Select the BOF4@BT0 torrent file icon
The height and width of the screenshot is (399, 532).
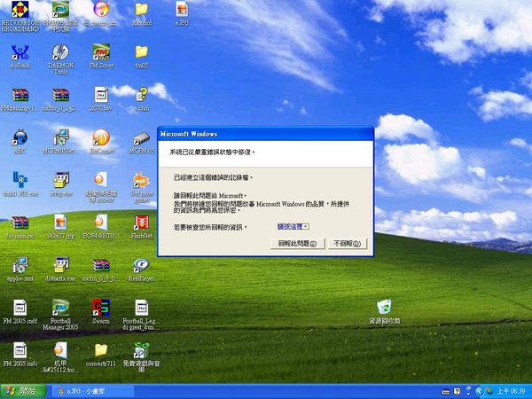coord(100,223)
